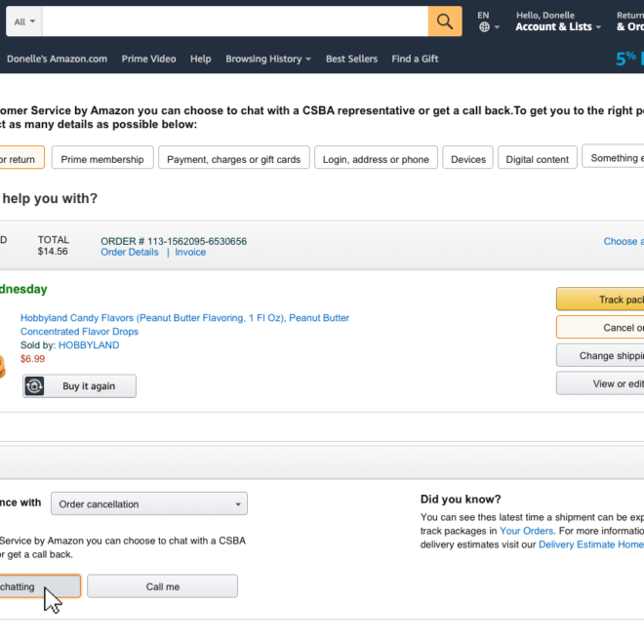Click the Start chatting button
The height and width of the screenshot is (644, 644).
(x=40, y=586)
